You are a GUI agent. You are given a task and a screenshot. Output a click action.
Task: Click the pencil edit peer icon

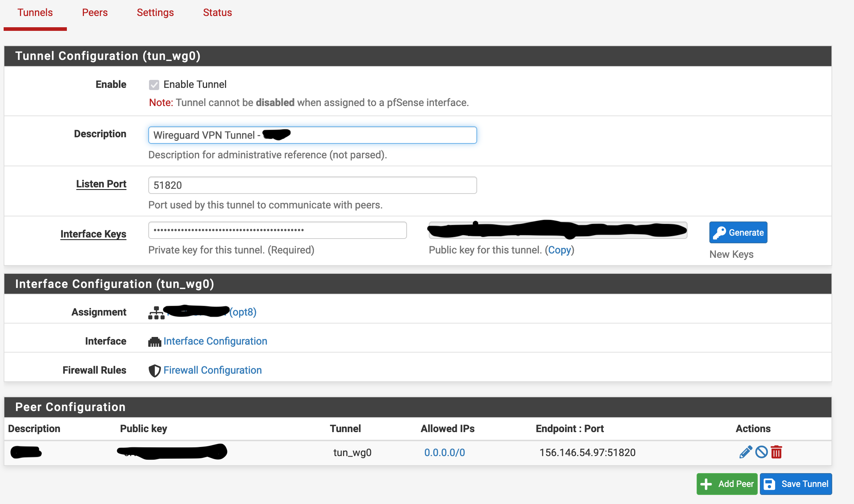point(745,452)
